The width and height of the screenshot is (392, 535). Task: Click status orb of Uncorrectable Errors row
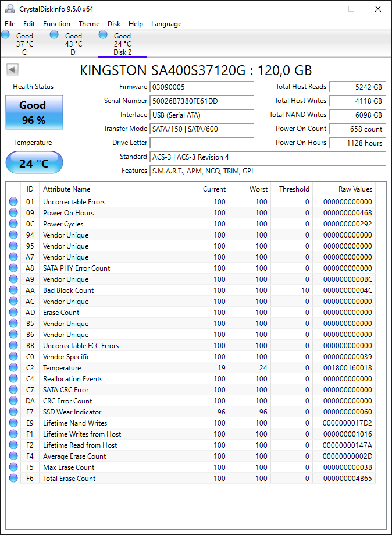point(13,201)
